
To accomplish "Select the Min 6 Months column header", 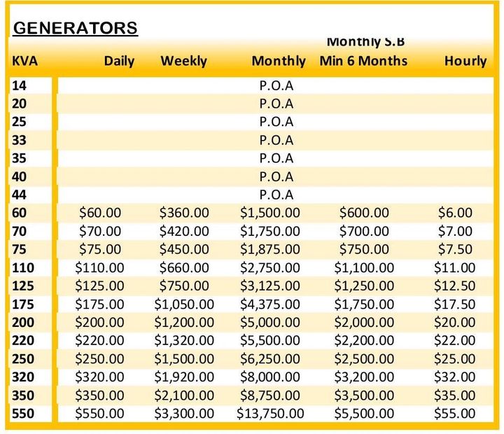I will pyautogui.click(x=363, y=61).
